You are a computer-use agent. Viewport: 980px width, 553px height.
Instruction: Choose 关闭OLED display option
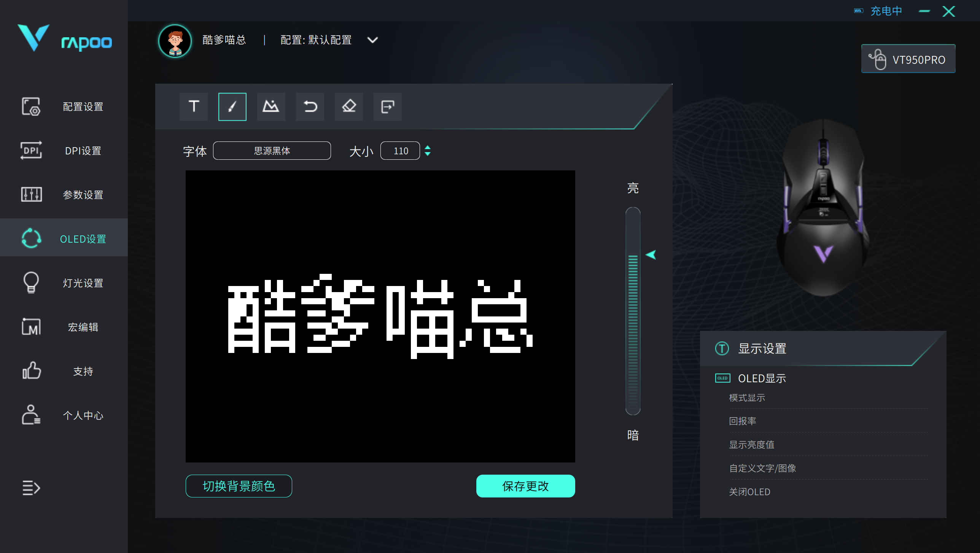coord(749,492)
